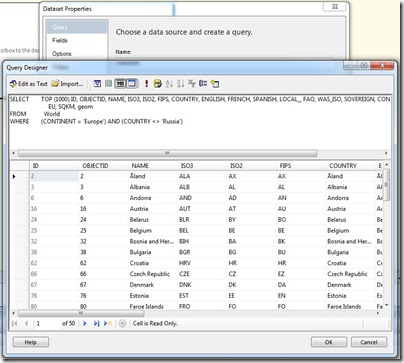Click the Remove Filter icon
This screenshot has height=363, width=404.
click(192, 83)
